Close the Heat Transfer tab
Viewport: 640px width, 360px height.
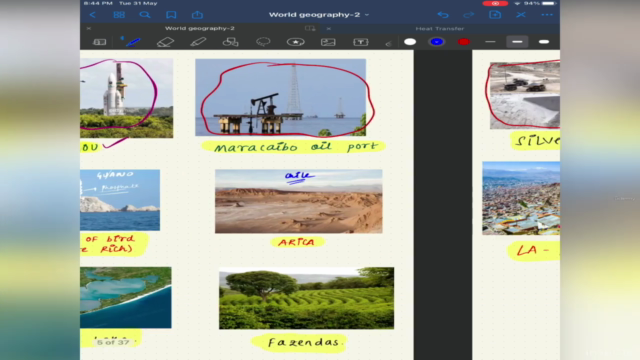click(329, 29)
